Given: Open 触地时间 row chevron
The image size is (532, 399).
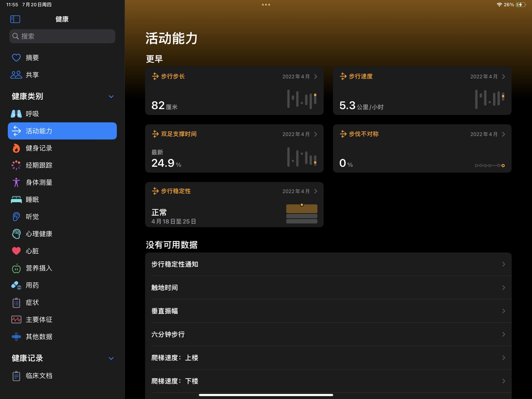Looking at the screenshot, I should point(504,287).
